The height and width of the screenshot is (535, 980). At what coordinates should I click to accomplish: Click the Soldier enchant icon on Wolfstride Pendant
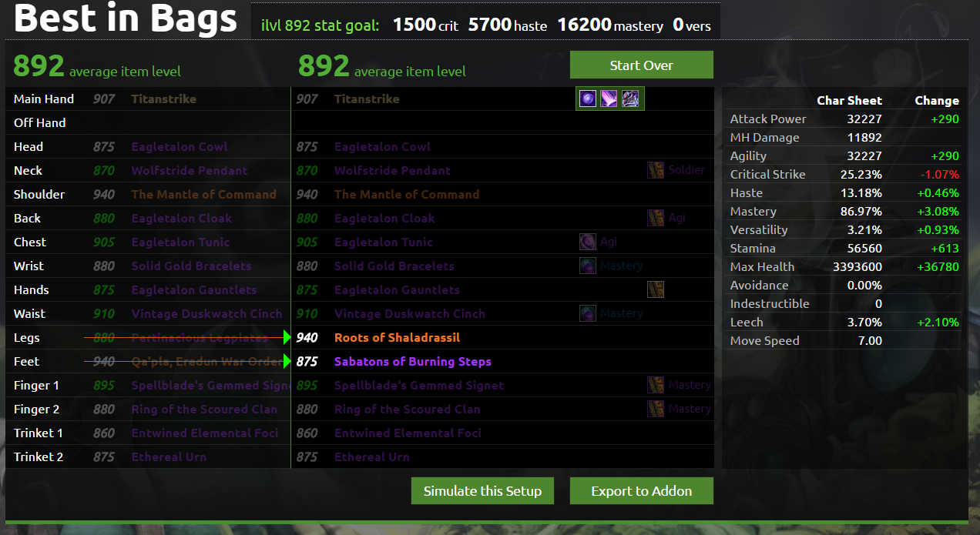click(656, 170)
